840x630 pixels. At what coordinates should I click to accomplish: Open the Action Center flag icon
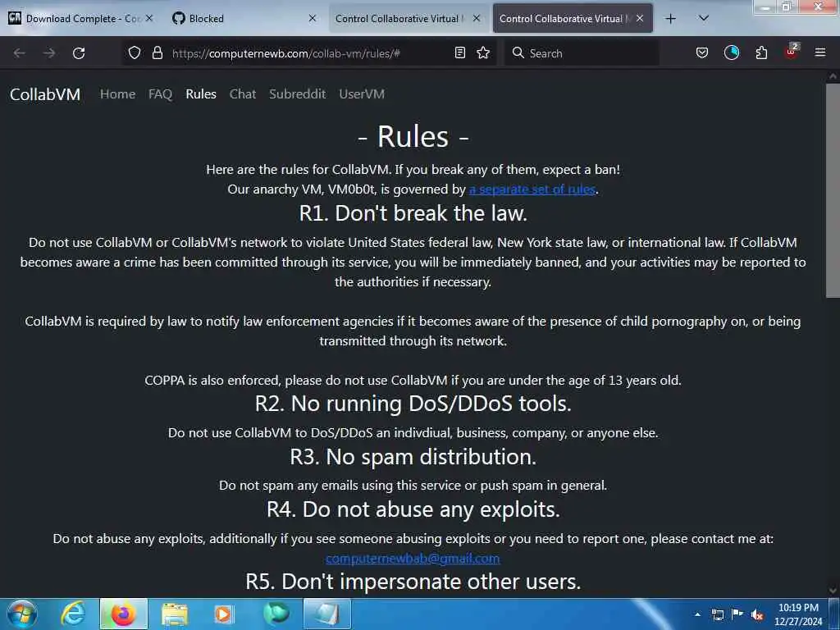coord(737,614)
